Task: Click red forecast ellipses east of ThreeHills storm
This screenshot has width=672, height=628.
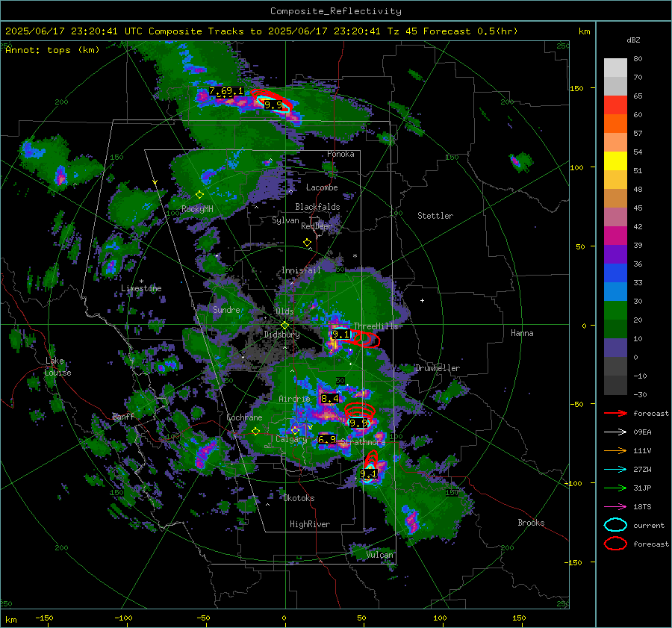Action: [x=365, y=339]
